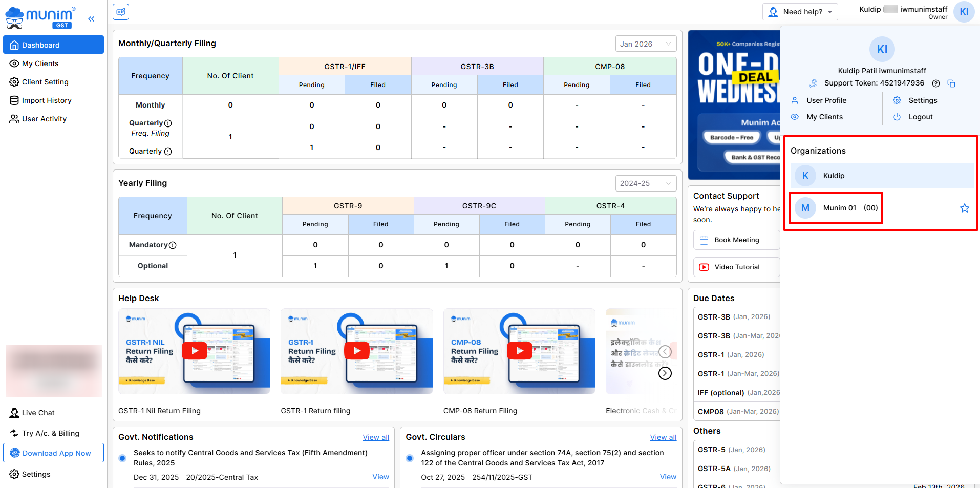This screenshot has width=980, height=488.
Task: Click the KI avatar in the top right
Action: point(964,12)
